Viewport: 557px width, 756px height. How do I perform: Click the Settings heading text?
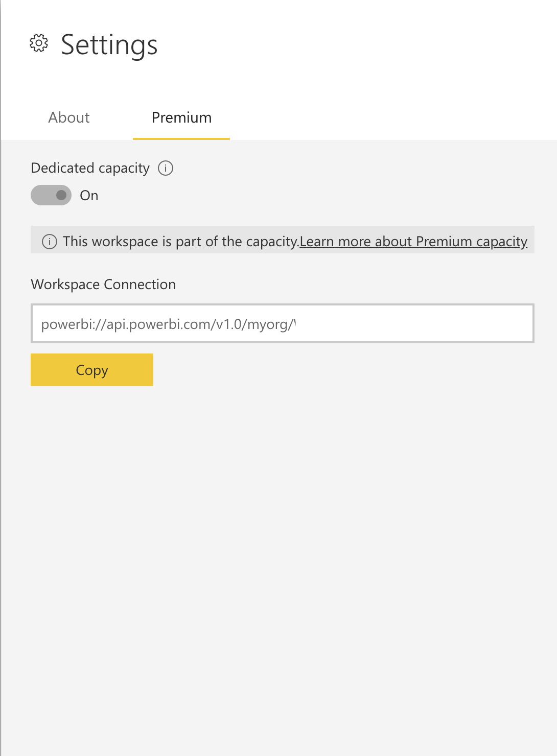[109, 45]
